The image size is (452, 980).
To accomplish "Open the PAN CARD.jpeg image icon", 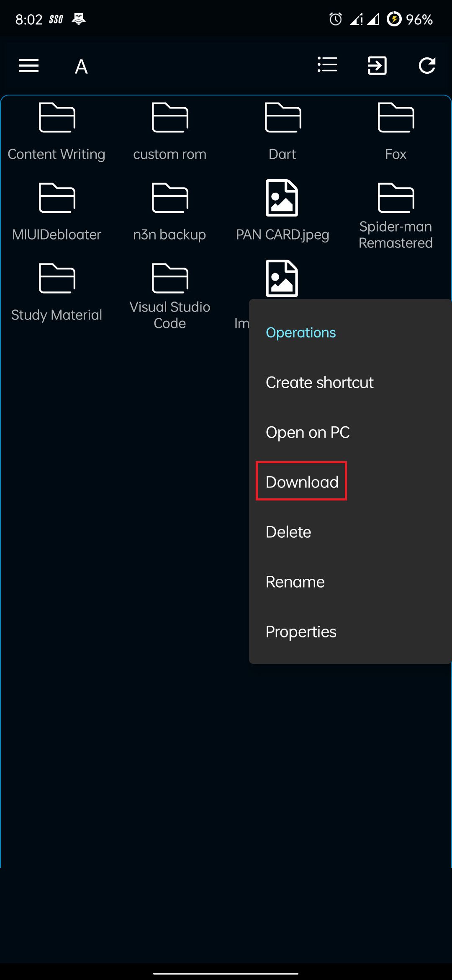I will pos(282,198).
